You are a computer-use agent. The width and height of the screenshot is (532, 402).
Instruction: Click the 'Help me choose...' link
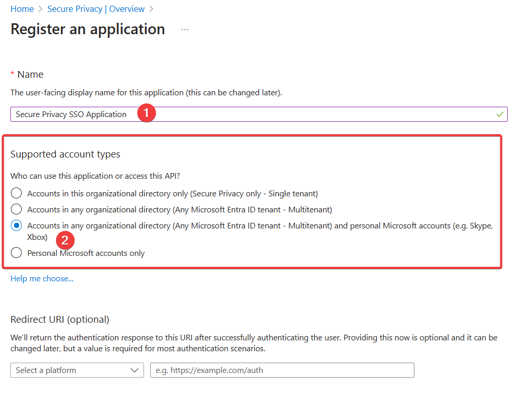tap(41, 278)
